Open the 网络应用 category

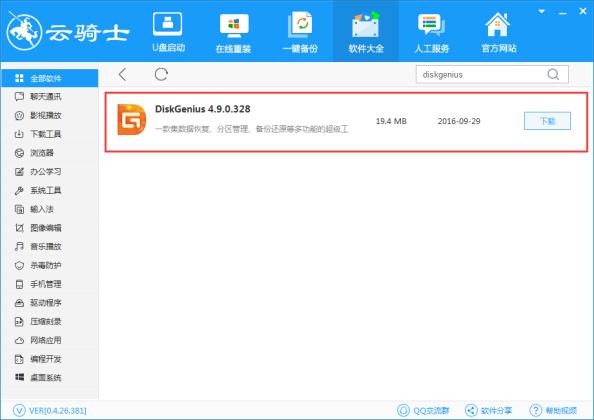[49, 340]
